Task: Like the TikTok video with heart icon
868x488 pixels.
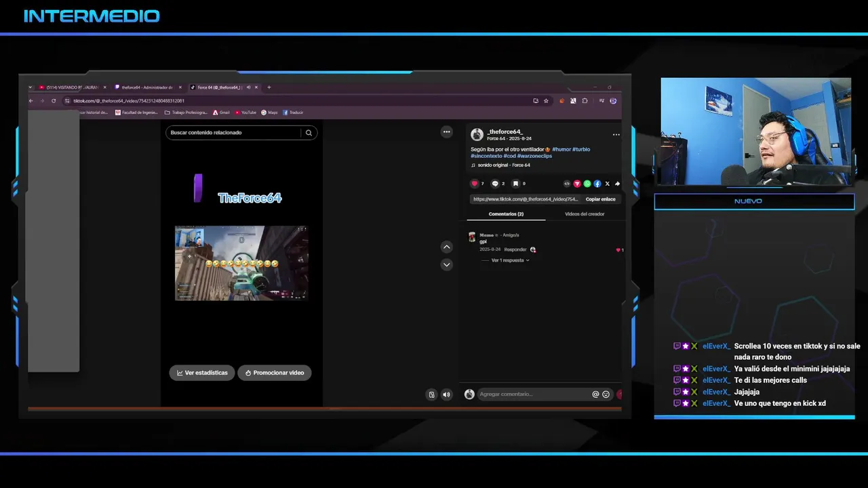Action: [474, 184]
